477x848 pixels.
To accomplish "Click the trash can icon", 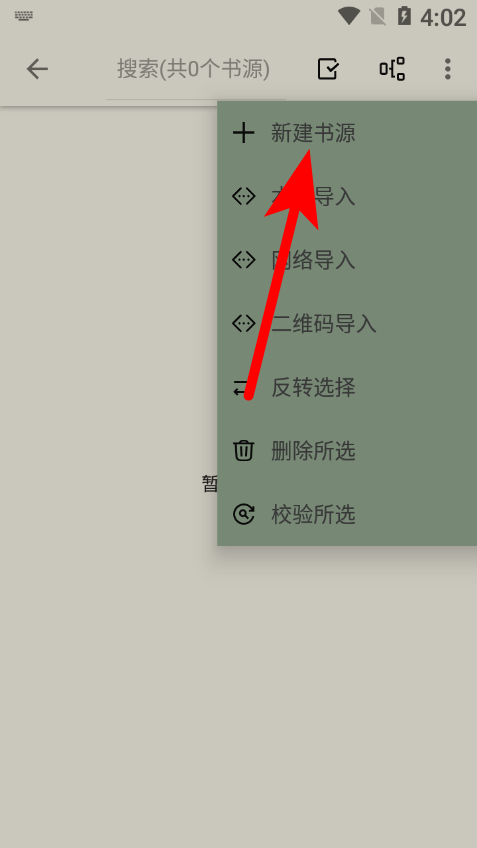I will click(x=243, y=450).
